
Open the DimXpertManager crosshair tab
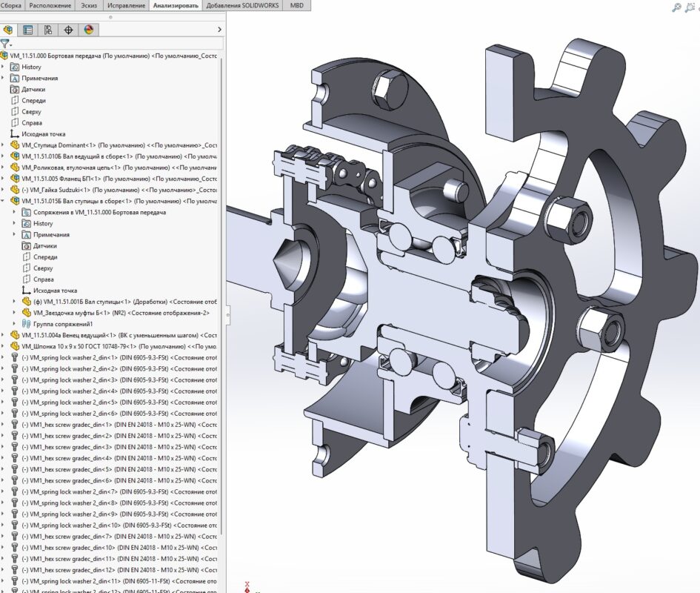68,30
